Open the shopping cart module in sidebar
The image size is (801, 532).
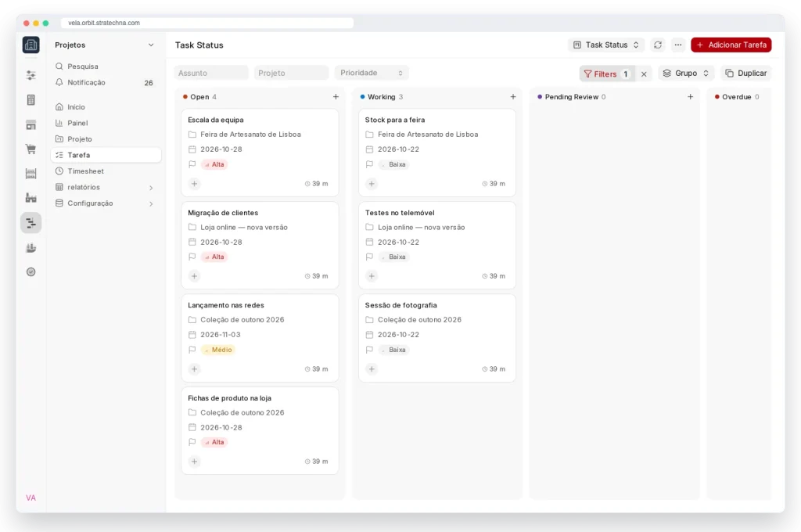point(31,149)
